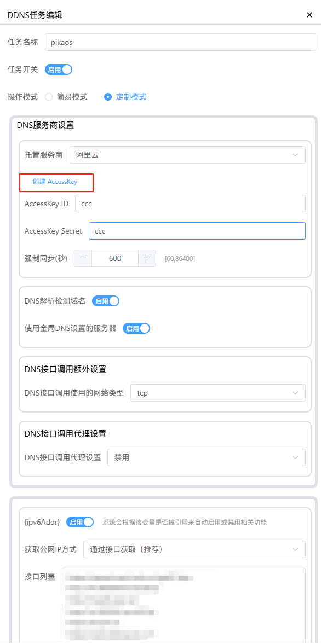Image resolution: width=321 pixels, height=644 pixels.
Task: Increase forced sync seconds with plus button
Action: [x=147, y=258]
